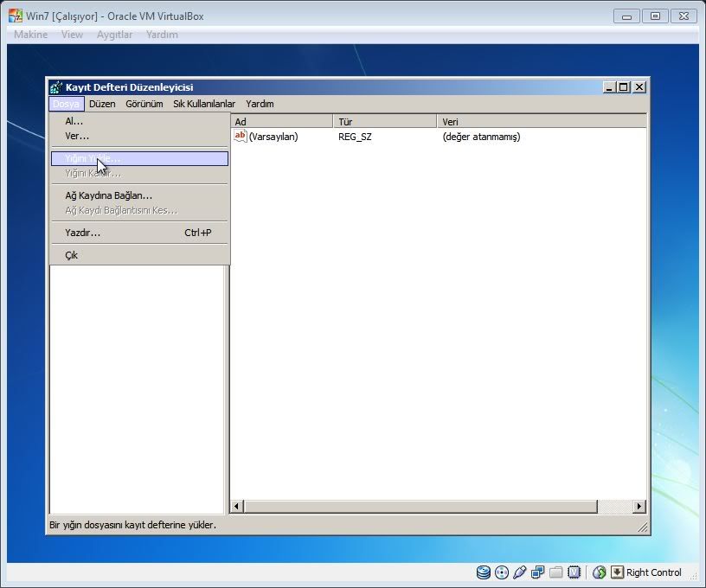
Task: Open the Sık Kullanılanlar menu
Action: pos(203,104)
